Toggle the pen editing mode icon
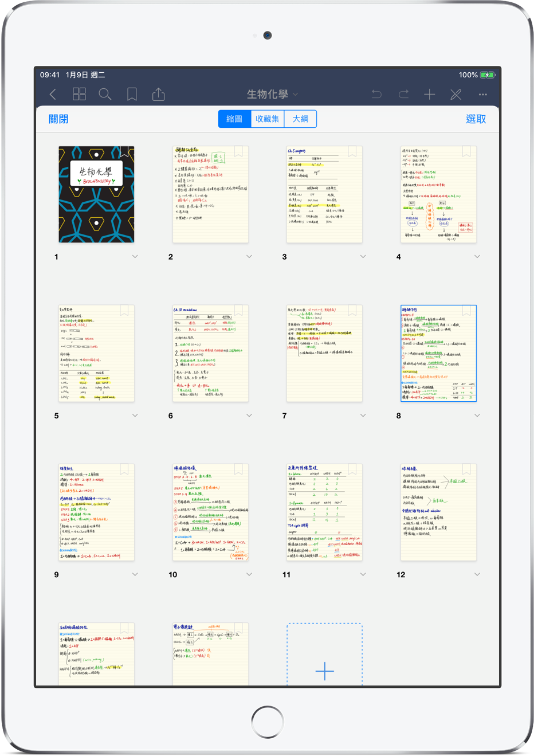Viewport: 534px width, 756px height. coord(456,94)
